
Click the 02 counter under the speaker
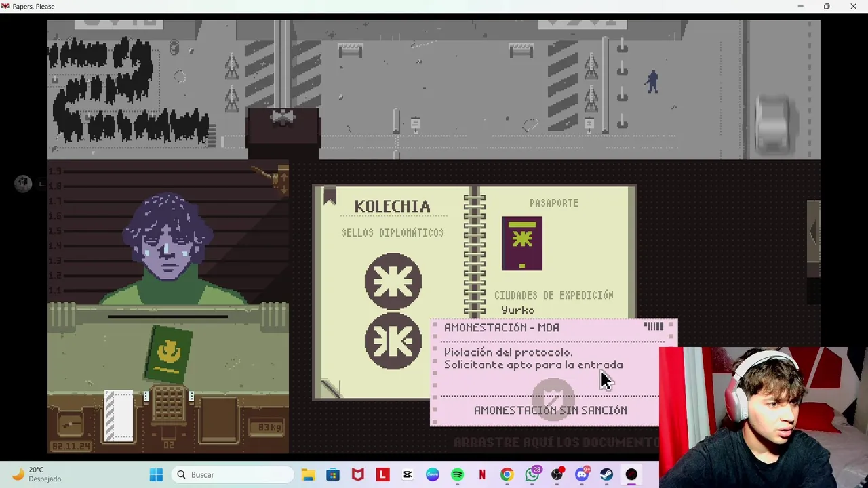point(168,445)
